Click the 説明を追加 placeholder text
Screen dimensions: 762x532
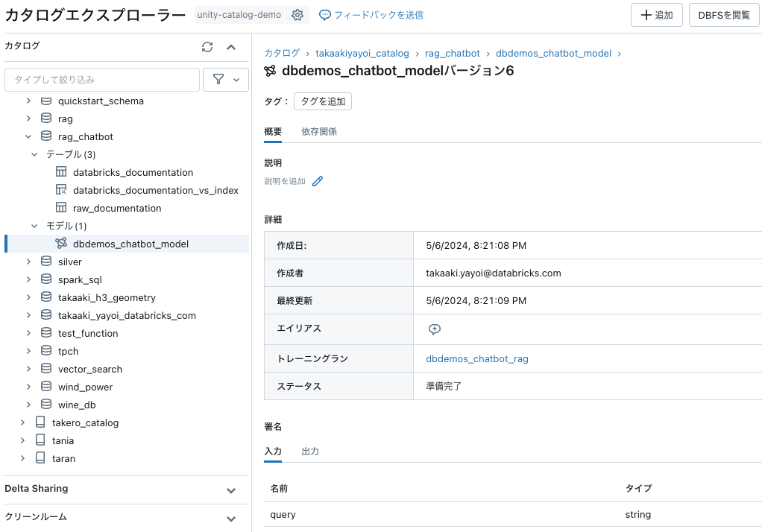285,181
